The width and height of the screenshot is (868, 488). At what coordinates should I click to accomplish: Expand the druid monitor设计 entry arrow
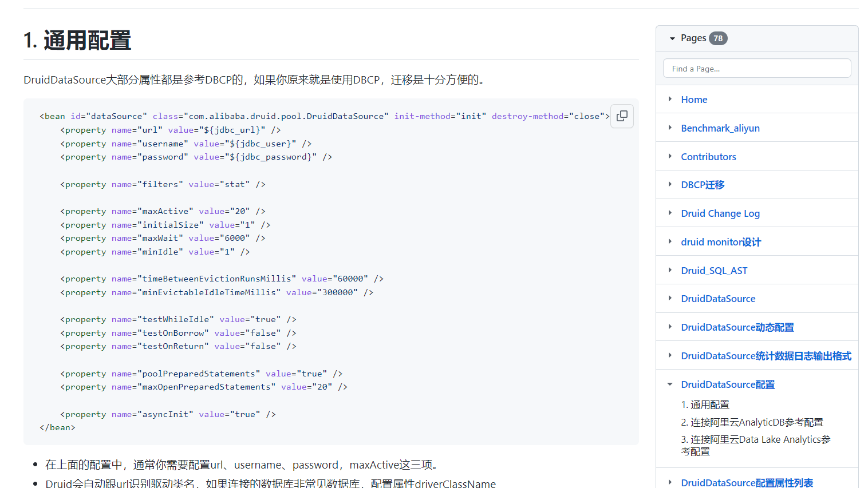[x=670, y=241]
